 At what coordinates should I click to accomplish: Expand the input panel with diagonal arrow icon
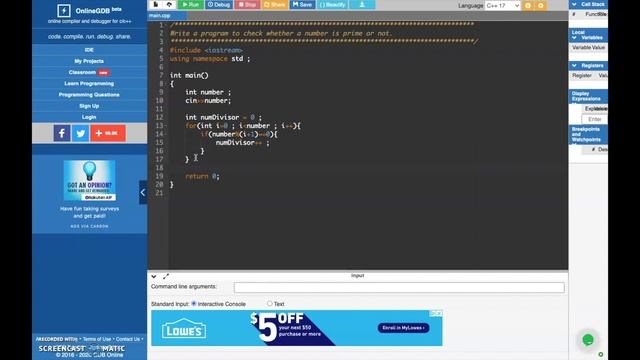[166, 277]
